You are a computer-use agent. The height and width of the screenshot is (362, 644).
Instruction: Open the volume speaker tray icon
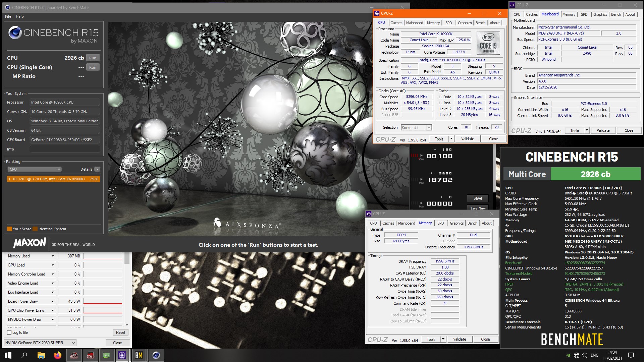(x=585, y=355)
